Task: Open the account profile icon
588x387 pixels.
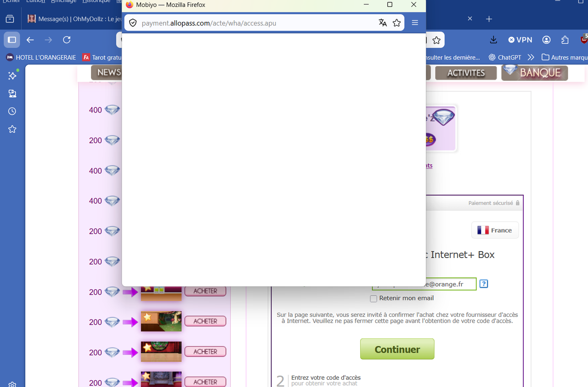Action: click(x=546, y=40)
